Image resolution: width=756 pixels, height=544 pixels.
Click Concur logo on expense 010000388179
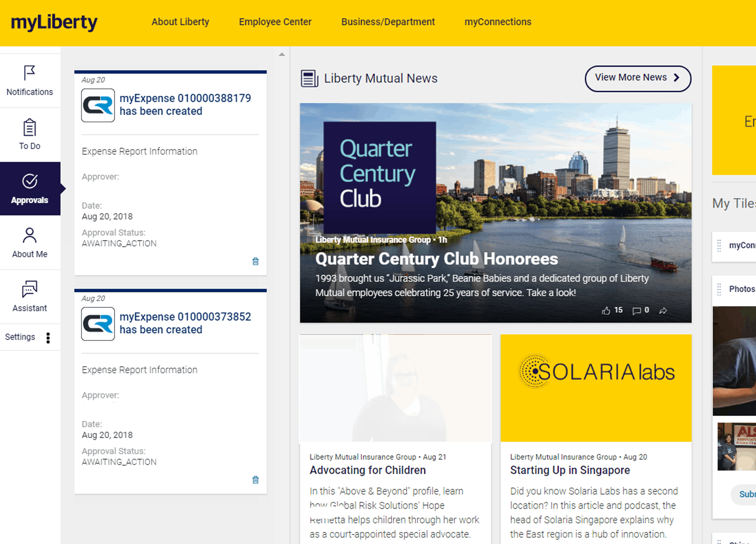[98, 105]
